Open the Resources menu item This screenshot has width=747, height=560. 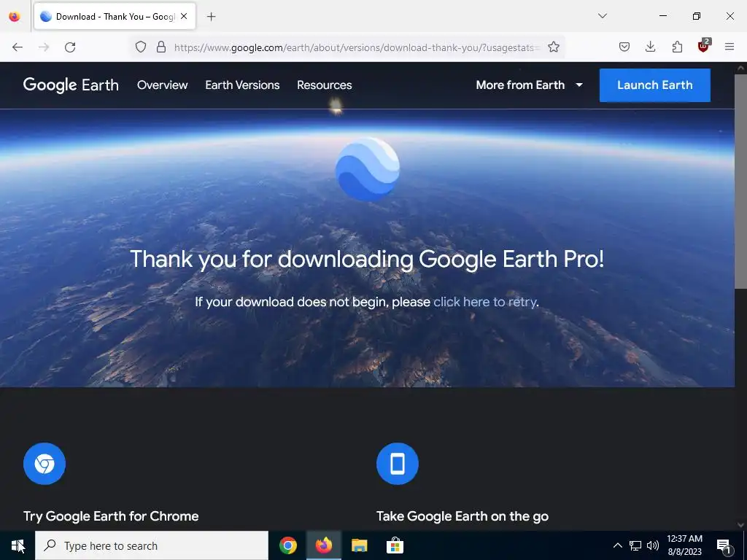coord(325,85)
